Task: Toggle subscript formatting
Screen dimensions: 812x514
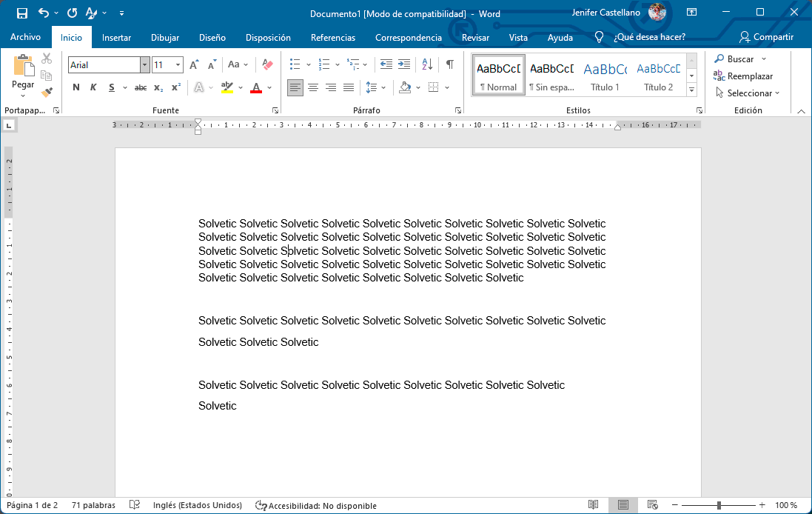Action: pyautogui.click(x=158, y=87)
